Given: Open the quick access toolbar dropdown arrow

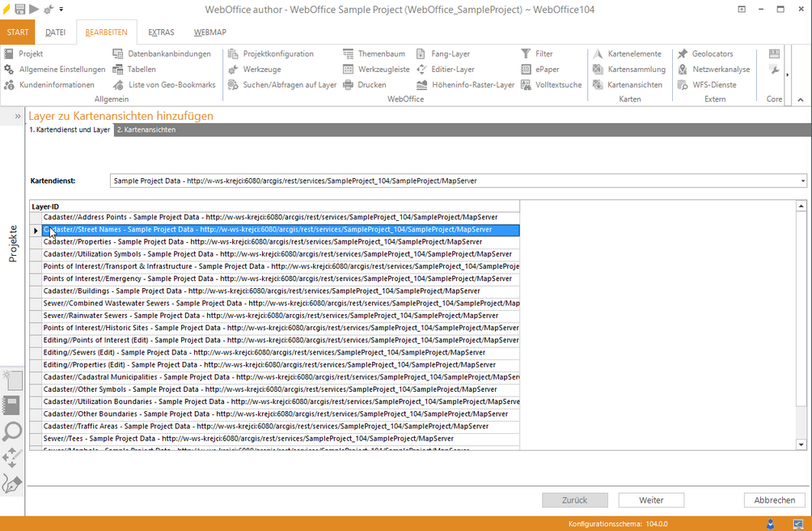Looking at the screenshot, I should (61, 9).
